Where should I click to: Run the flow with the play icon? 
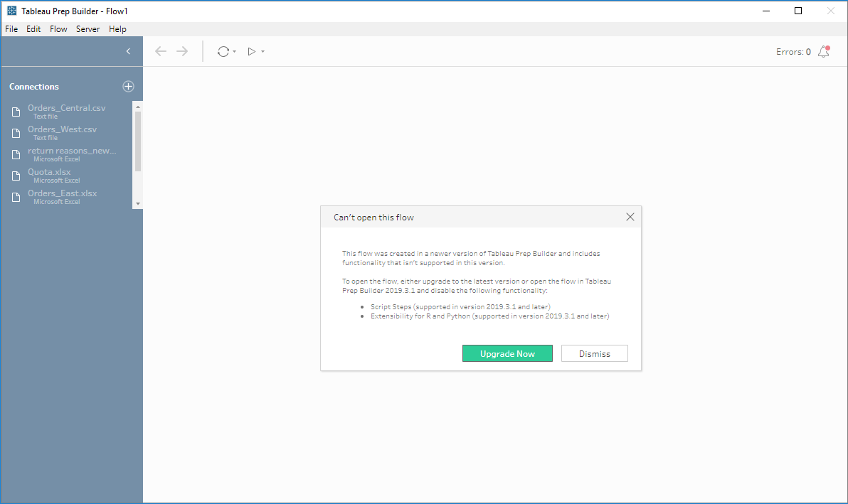251,51
